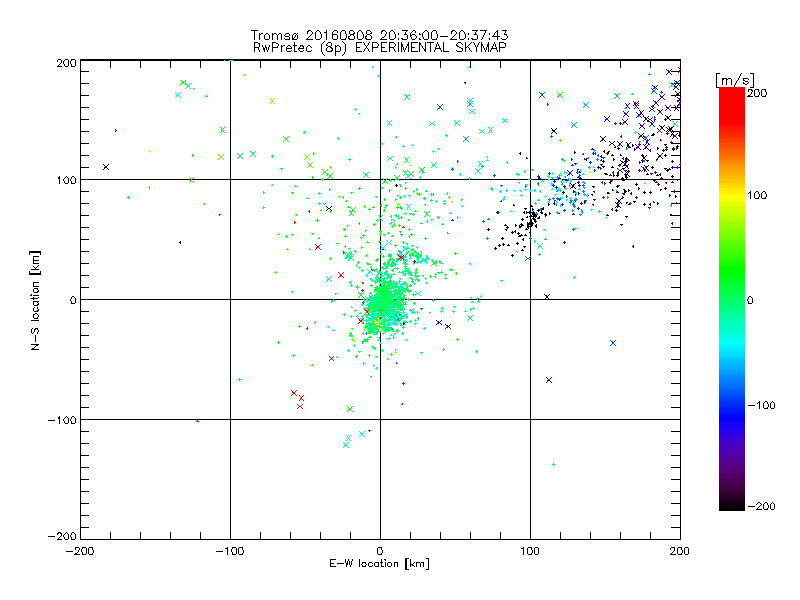Click the cyan X marker near E-W -135, N-S 170
The height and width of the screenshot is (600, 800).
[x=178, y=95]
